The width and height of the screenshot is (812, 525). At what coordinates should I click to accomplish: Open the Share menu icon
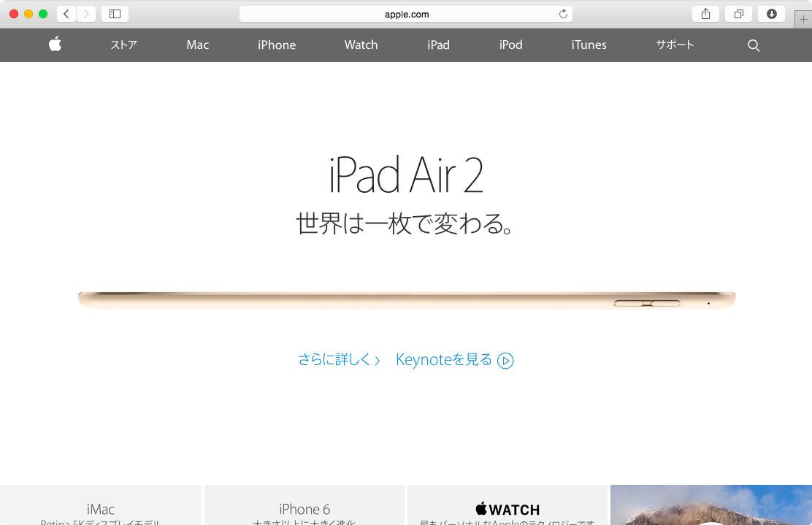705,14
